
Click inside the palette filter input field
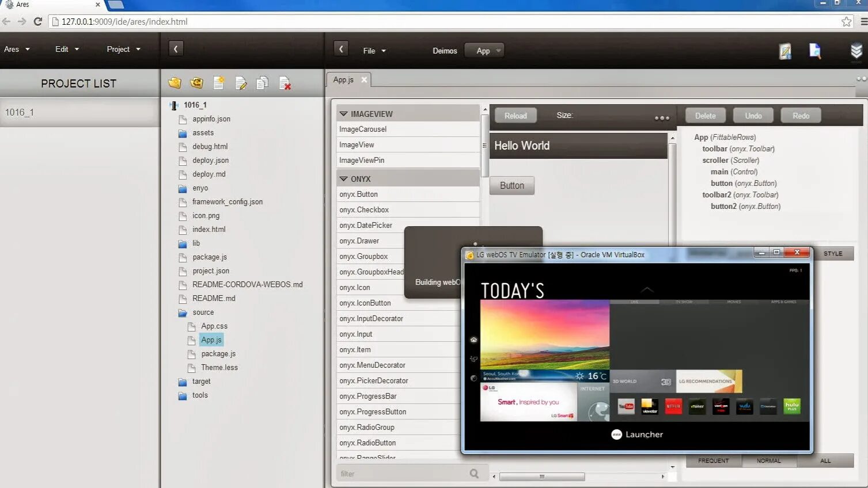(403, 473)
